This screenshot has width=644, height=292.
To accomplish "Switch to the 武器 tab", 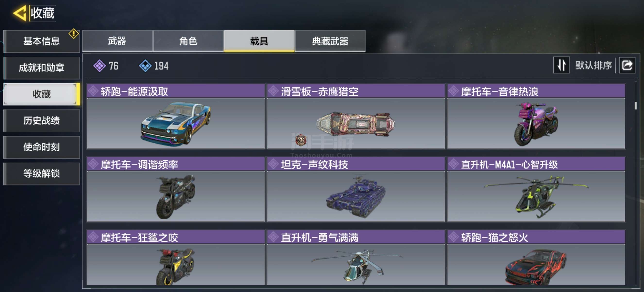I will [x=117, y=41].
